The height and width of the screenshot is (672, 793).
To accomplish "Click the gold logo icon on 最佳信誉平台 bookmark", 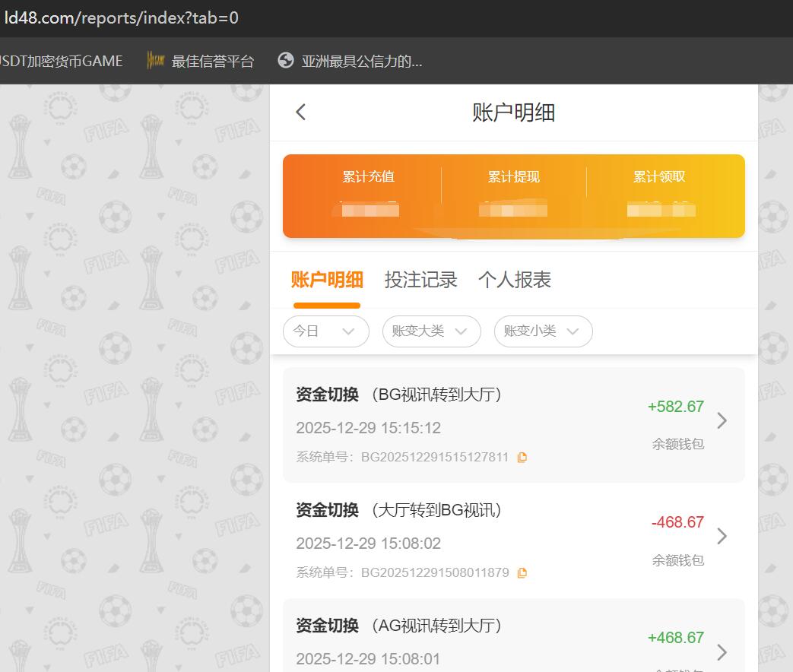I will [154, 61].
